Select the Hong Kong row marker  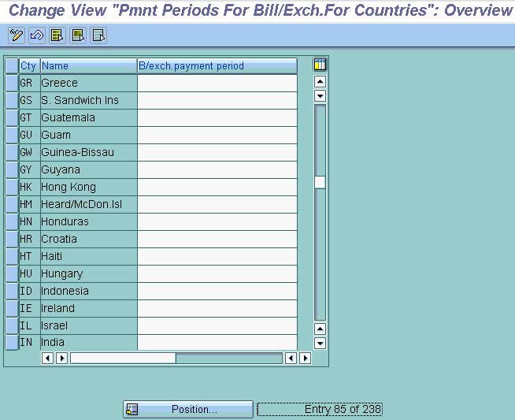click(x=12, y=187)
